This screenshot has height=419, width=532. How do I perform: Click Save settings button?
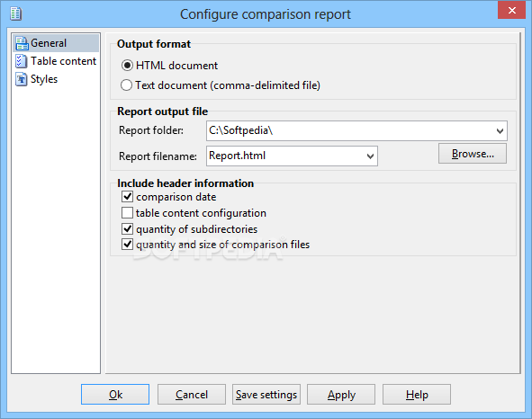(266, 394)
